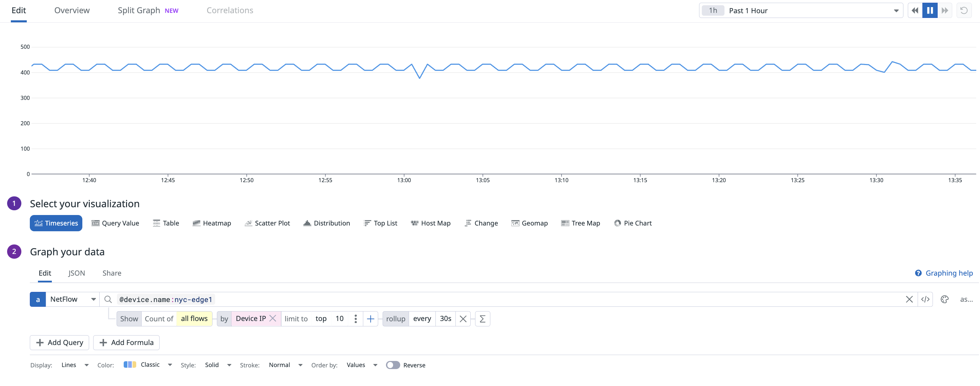The image size is (980, 386).
Task: Pause the live graph updates
Action: pyautogui.click(x=930, y=10)
